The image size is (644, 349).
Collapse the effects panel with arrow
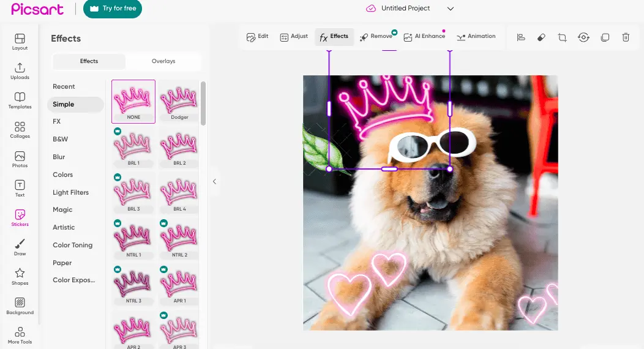pyautogui.click(x=214, y=181)
